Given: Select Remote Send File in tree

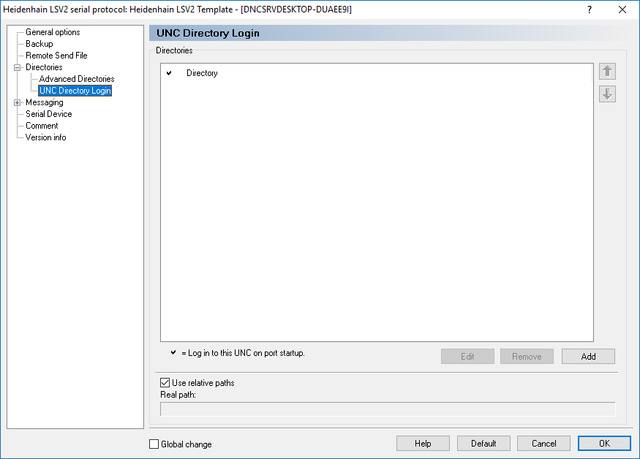Looking at the screenshot, I should pyautogui.click(x=56, y=56).
